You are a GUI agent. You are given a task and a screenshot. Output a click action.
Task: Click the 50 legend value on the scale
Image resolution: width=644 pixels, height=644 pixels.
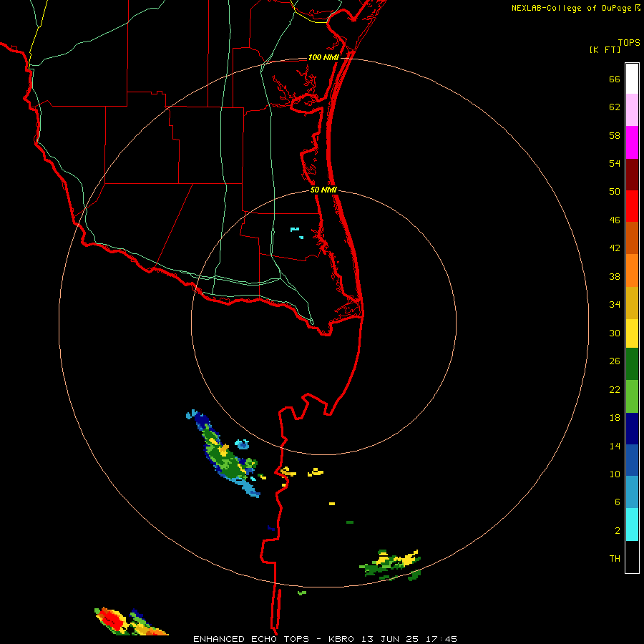pyautogui.click(x=615, y=192)
